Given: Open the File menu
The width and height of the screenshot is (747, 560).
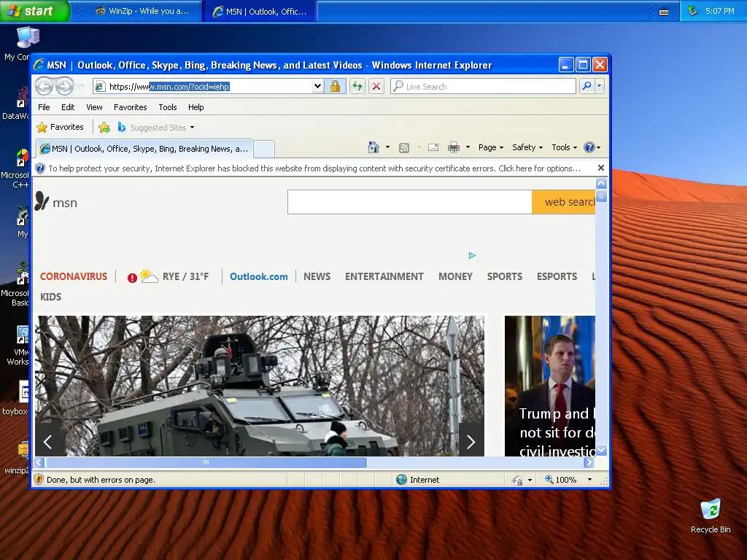Looking at the screenshot, I should pos(44,107).
